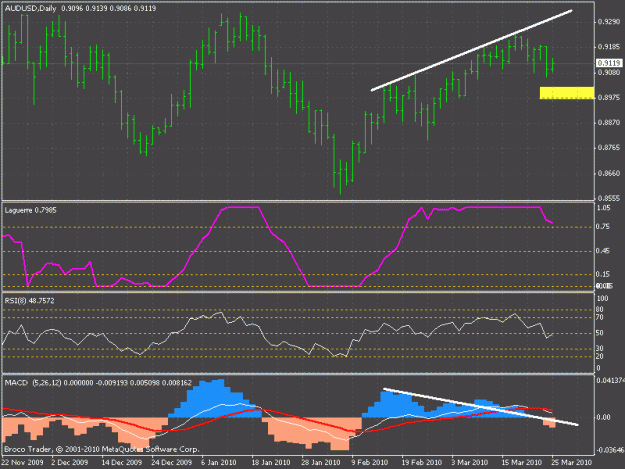Click the 0.9185 price axis label
The width and height of the screenshot is (625, 469).
609,47
